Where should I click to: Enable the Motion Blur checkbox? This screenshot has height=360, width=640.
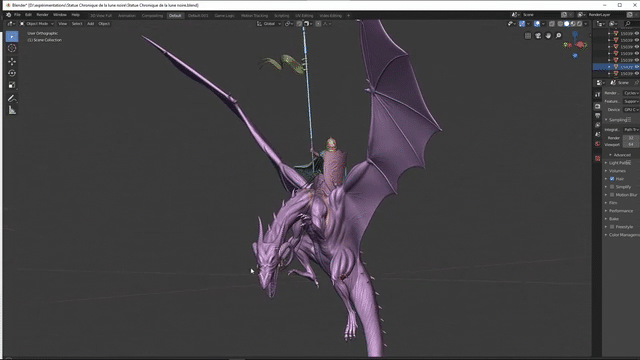tap(612, 195)
